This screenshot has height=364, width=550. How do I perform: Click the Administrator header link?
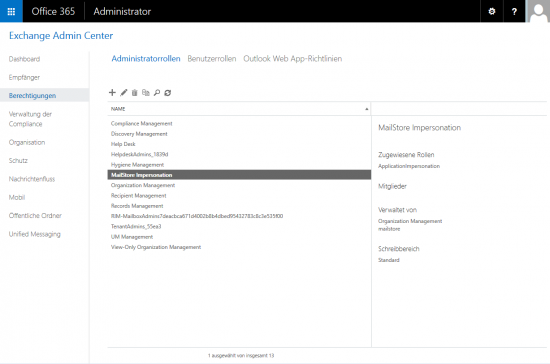coord(122,11)
